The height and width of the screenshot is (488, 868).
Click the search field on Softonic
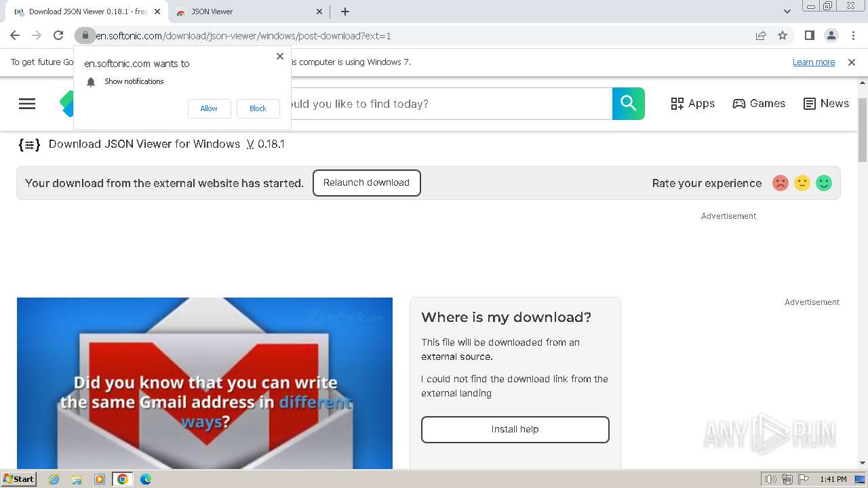pos(451,104)
